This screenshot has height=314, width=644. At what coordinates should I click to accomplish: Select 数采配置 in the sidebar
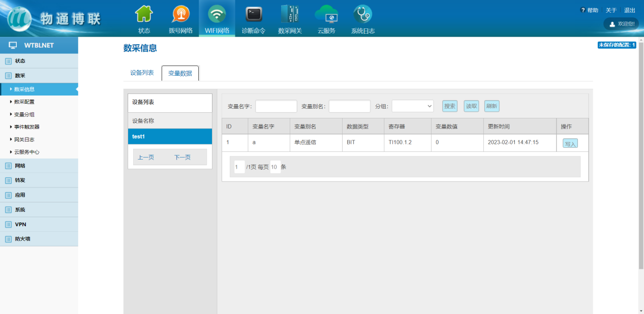click(x=24, y=102)
